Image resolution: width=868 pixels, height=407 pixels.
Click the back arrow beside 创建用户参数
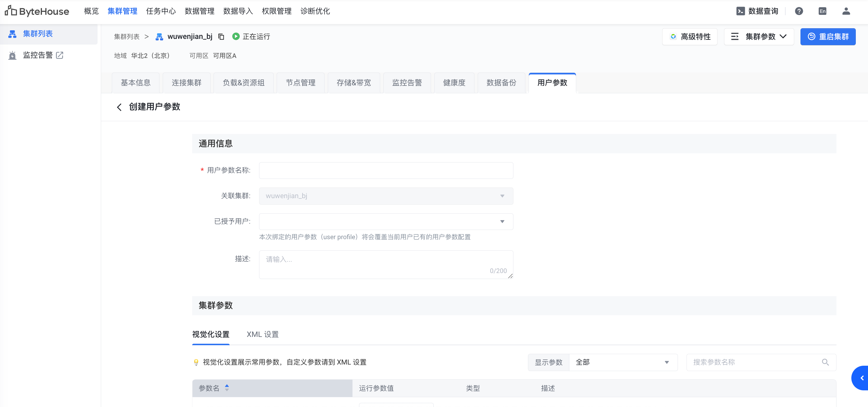[x=119, y=107]
